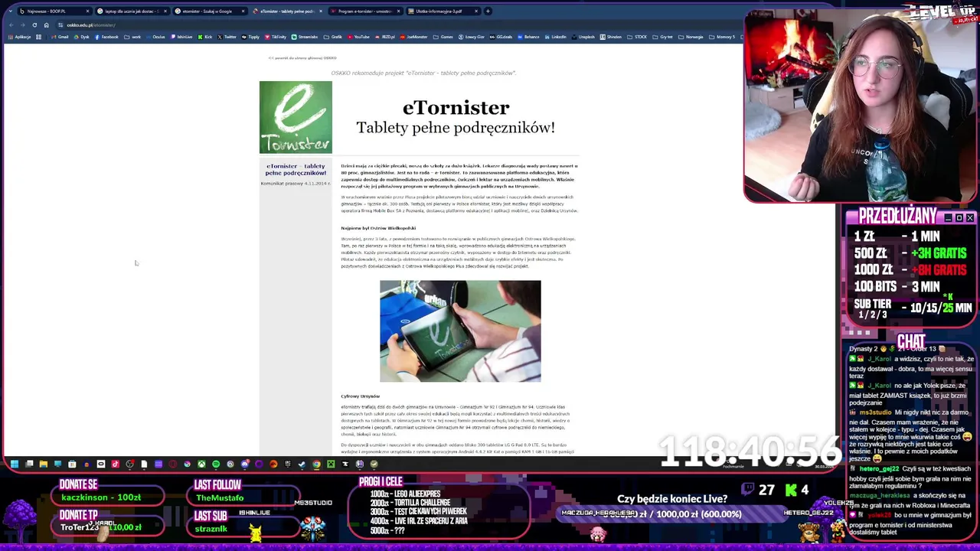980x551 pixels.
Task: Open the Facebook bookmark
Action: tap(106, 37)
